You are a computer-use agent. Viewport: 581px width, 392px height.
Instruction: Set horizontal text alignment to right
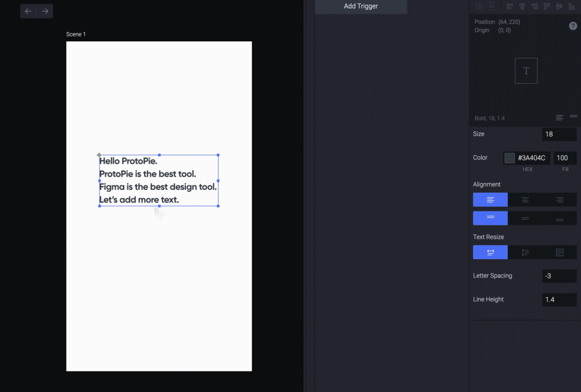coord(560,200)
